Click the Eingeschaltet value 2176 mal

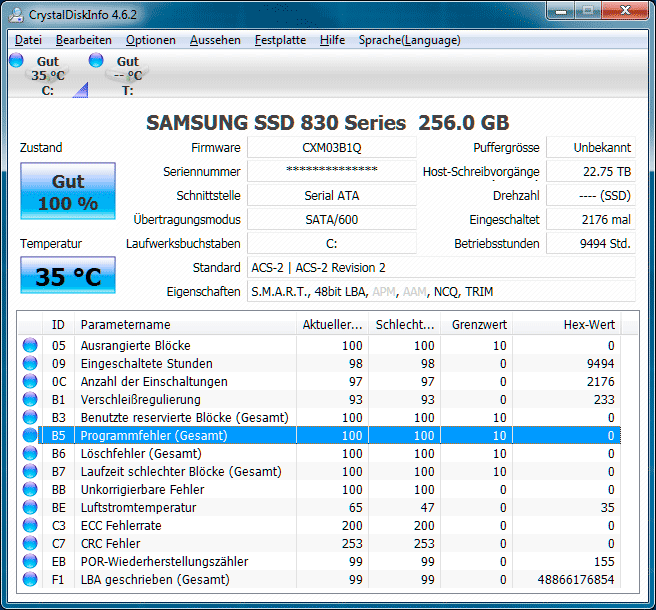pyautogui.click(x=591, y=220)
